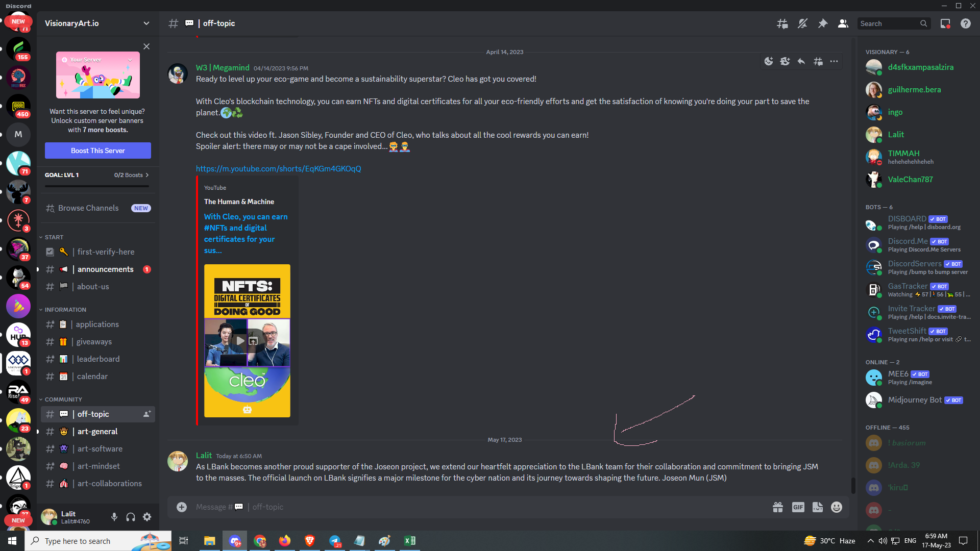Image resolution: width=980 pixels, height=551 pixels.
Task: Switch to the leaderboard channel
Action: [98, 359]
